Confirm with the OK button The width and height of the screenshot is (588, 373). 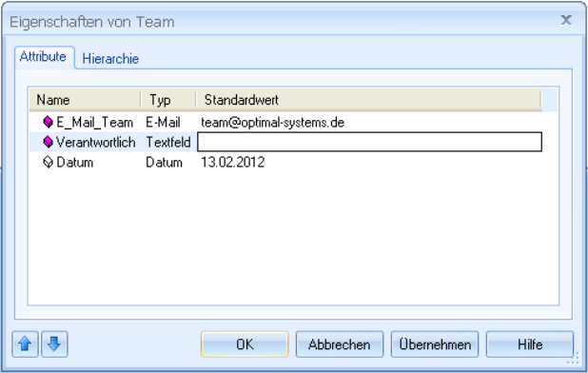coord(245,344)
